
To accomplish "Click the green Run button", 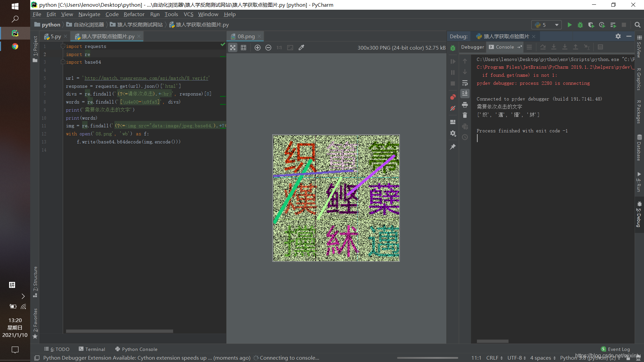I will click(570, 25).
